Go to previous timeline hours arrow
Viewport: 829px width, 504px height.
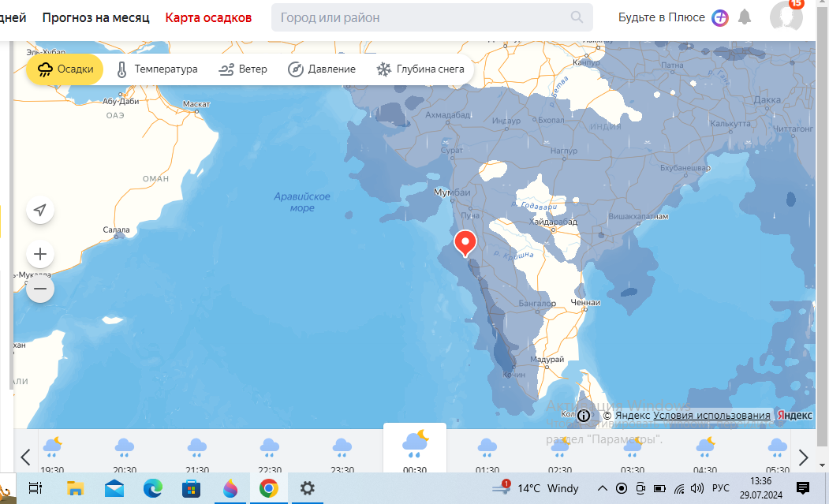(x=25, y=457)
